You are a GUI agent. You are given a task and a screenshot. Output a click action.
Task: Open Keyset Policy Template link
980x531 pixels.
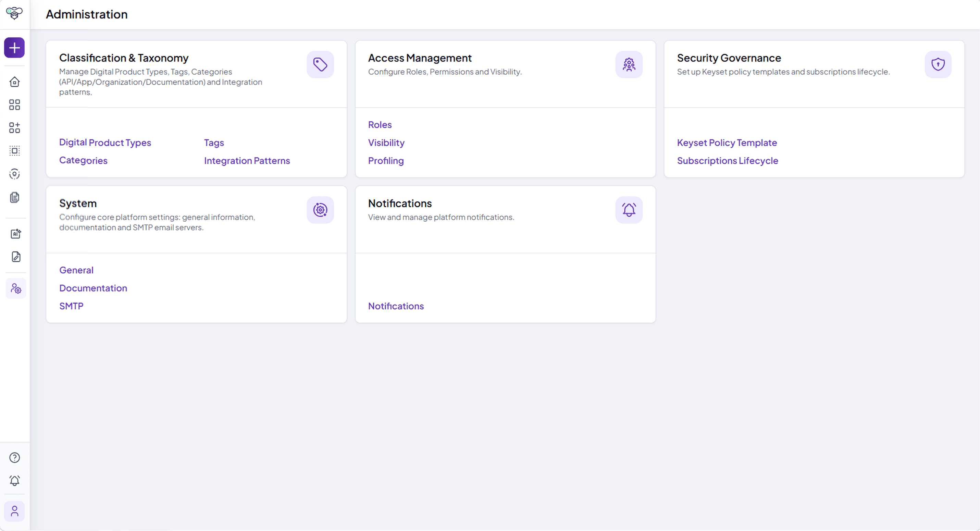click(727, 143)
